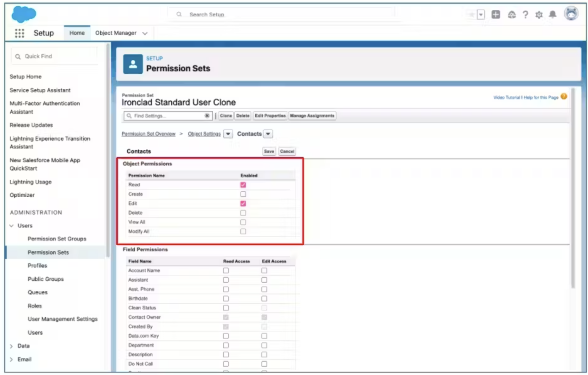Screen dimensions: 588x375
Task: Click the Permission Sets header person icon
Action: tap(133, 64)
